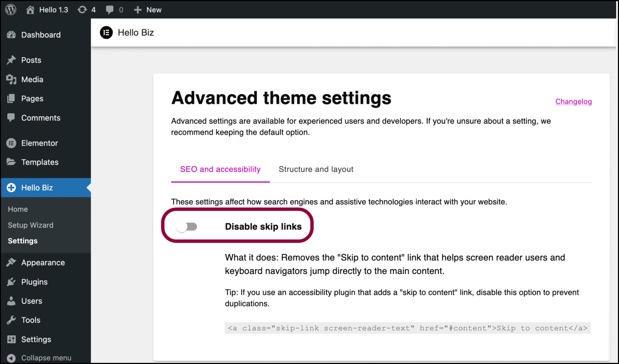Open the Setup Wizard under Hello Biz

(x=30, y=225)
